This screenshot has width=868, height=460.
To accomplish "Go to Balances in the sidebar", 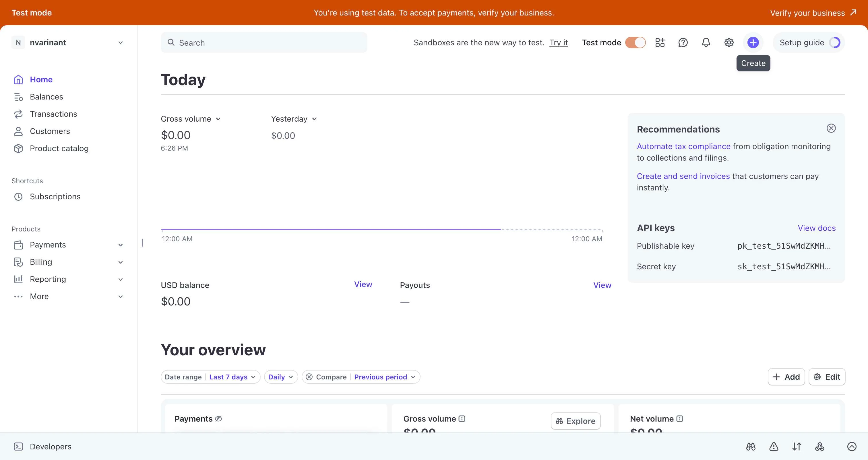I will pyautogui.click(x=46, y=97).
